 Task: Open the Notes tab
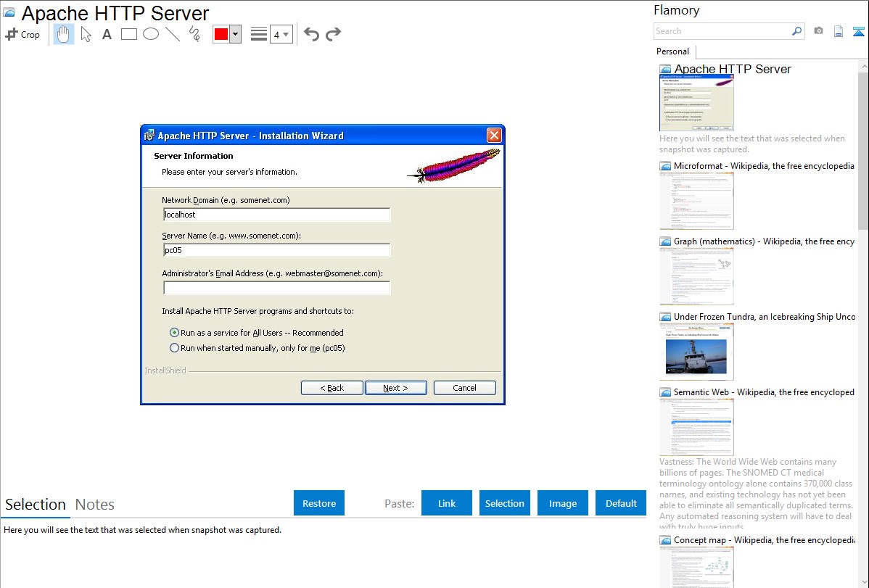tap(95, 505)
